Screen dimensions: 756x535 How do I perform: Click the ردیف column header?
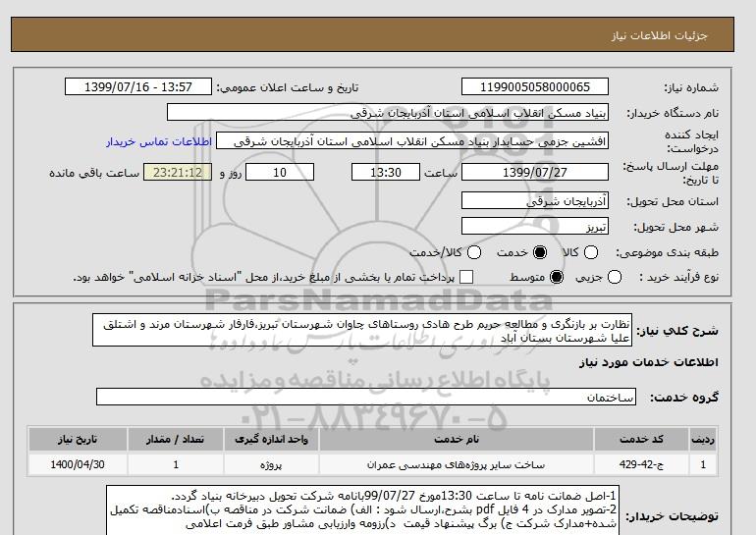point(703,439)
